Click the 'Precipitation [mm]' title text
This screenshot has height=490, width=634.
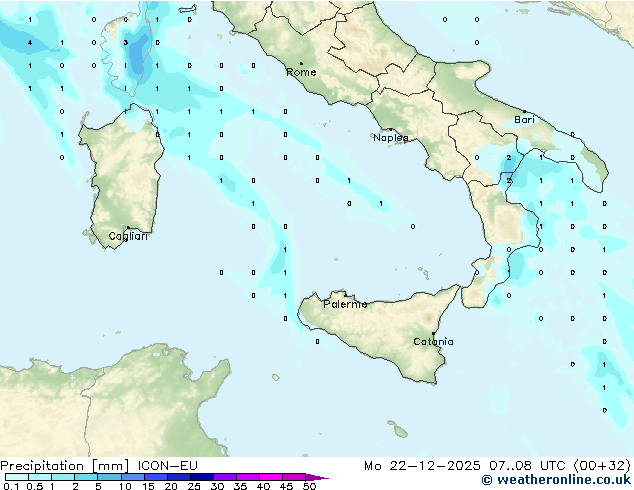pos(64,466)
